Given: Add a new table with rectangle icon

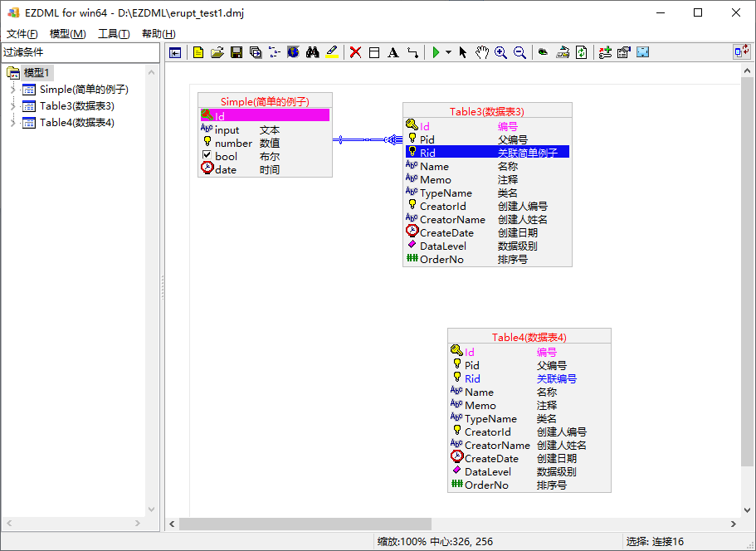Looking at the screenshot, I should tap(374, 52).
